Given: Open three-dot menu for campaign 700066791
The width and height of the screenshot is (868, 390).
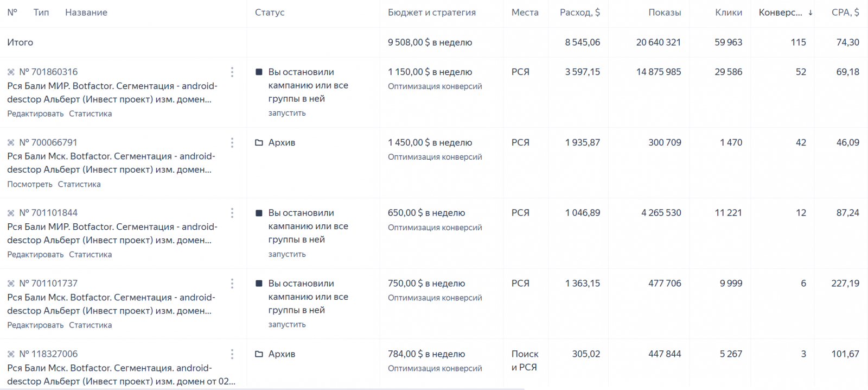Looking at the screenshot, I should (x=232, y=142).
